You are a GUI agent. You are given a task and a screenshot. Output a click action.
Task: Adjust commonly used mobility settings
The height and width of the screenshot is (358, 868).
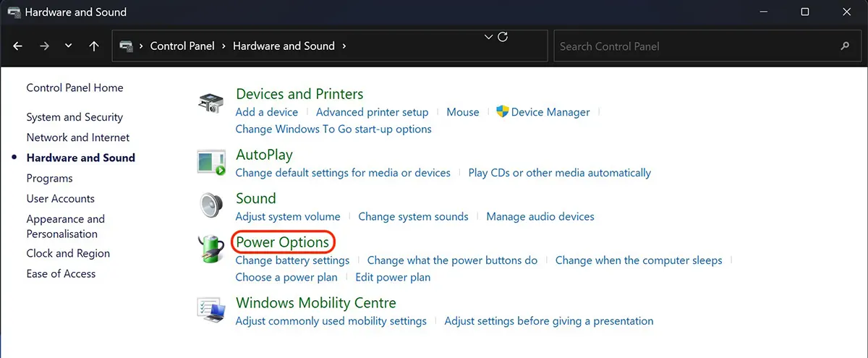pos(331,320)
